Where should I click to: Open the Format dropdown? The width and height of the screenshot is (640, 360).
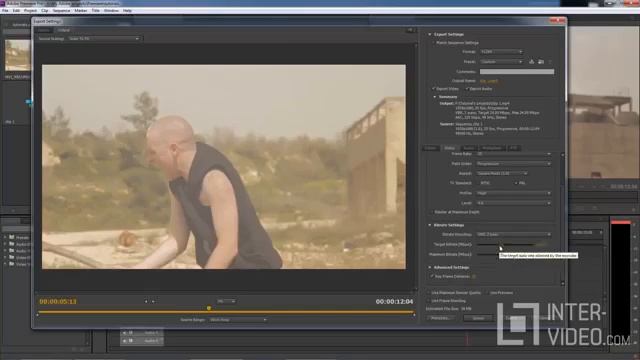[x=501, y=52]
